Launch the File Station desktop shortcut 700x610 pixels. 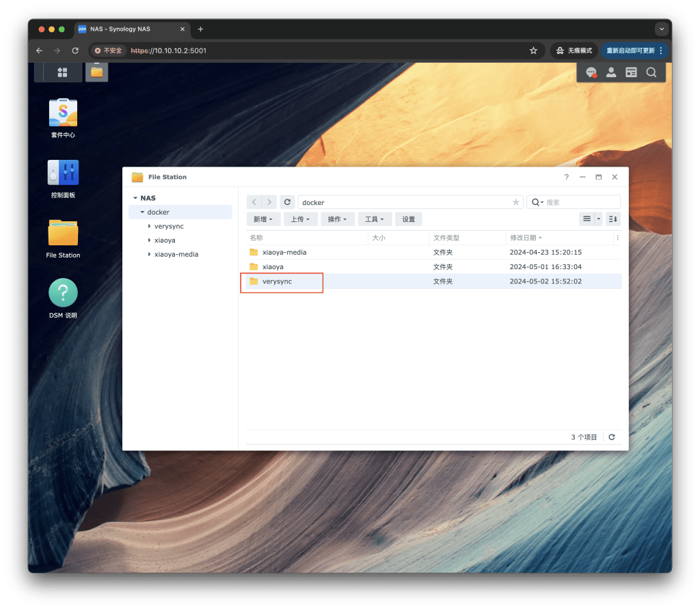click(x=63, y=239)
